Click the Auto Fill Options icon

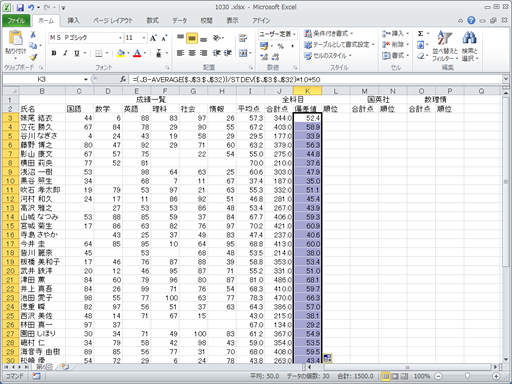click(x=327, y=358)
